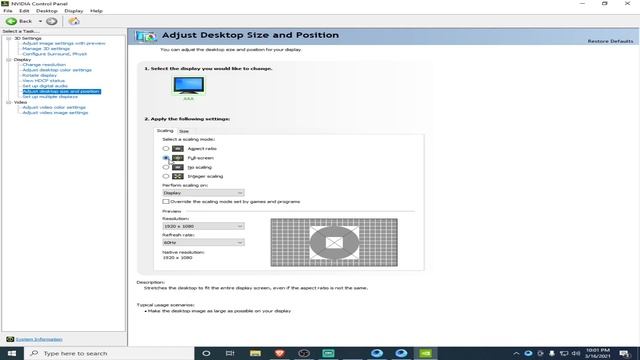Screen dimensions: 640x360
Task: Open Adjust video color settings
Action: coord(54,107)
